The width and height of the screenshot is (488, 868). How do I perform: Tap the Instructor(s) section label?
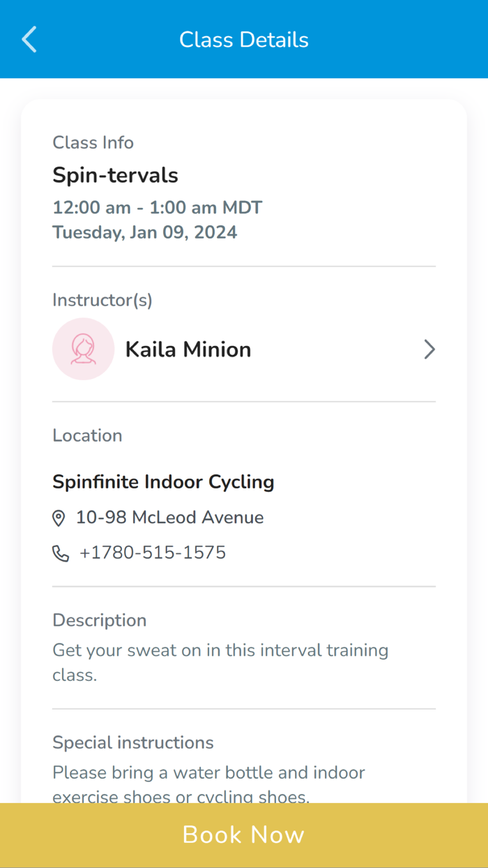pyautogui.click(x=102, y=300)
